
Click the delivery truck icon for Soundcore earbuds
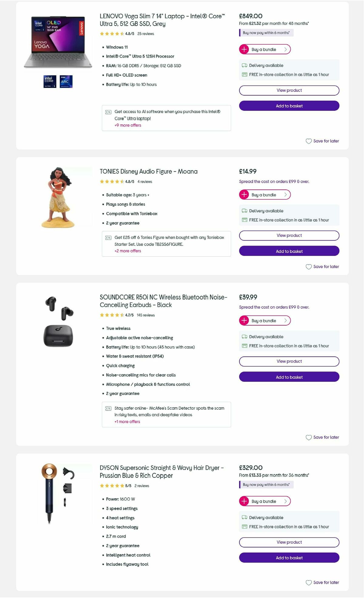244,337
